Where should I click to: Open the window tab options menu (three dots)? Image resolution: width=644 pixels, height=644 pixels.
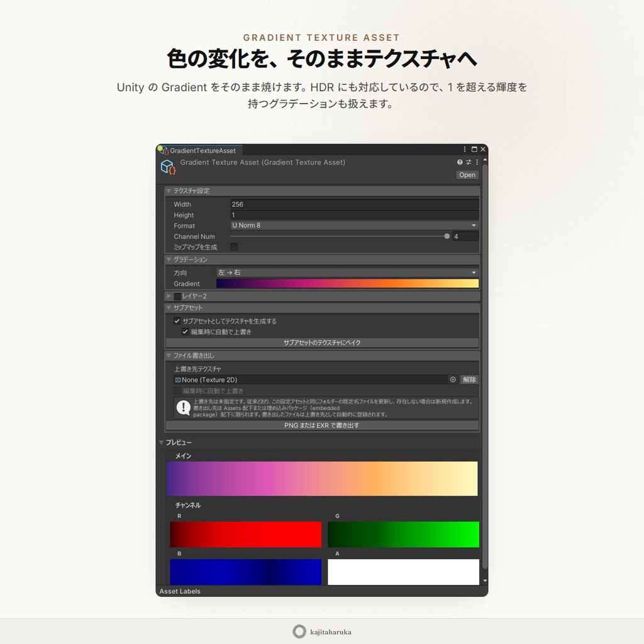465,150
